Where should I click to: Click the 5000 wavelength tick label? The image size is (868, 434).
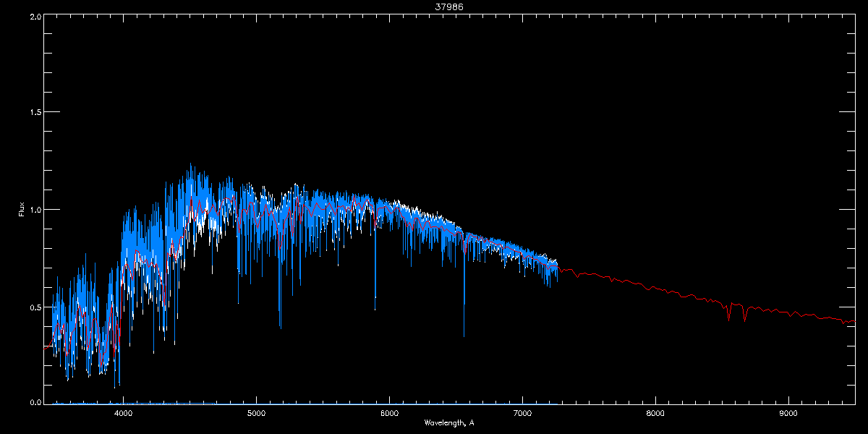(257, 414)
